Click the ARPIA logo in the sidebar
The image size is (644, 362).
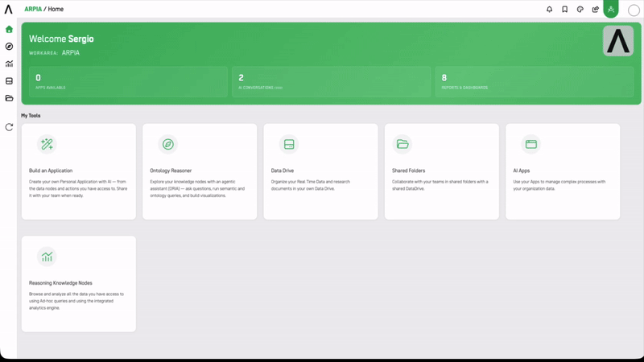click(x=9, y=9)
